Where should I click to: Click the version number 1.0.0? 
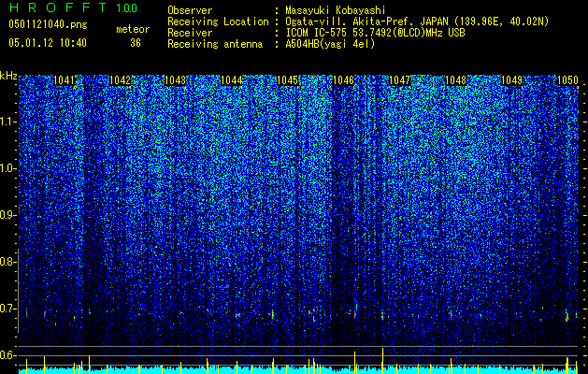pos(127,8)
